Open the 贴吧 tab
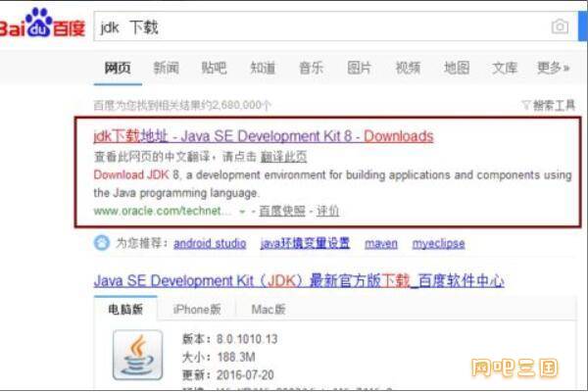 (x=214, y=68)
